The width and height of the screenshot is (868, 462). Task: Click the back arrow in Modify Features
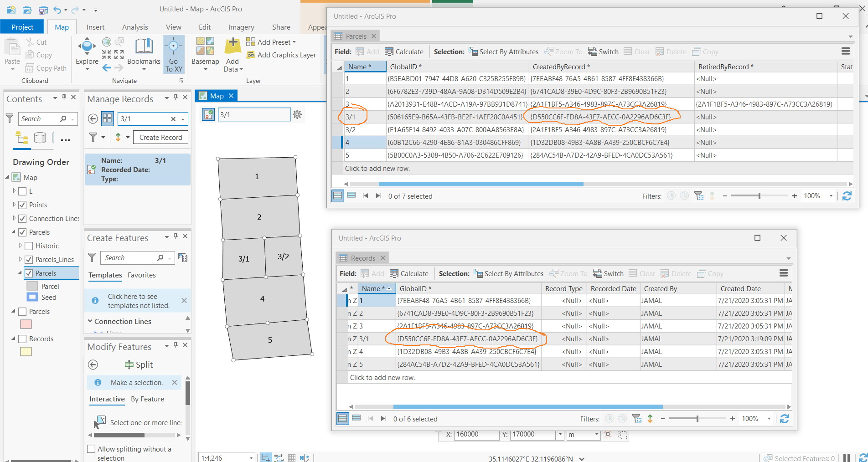click(93, 364)
